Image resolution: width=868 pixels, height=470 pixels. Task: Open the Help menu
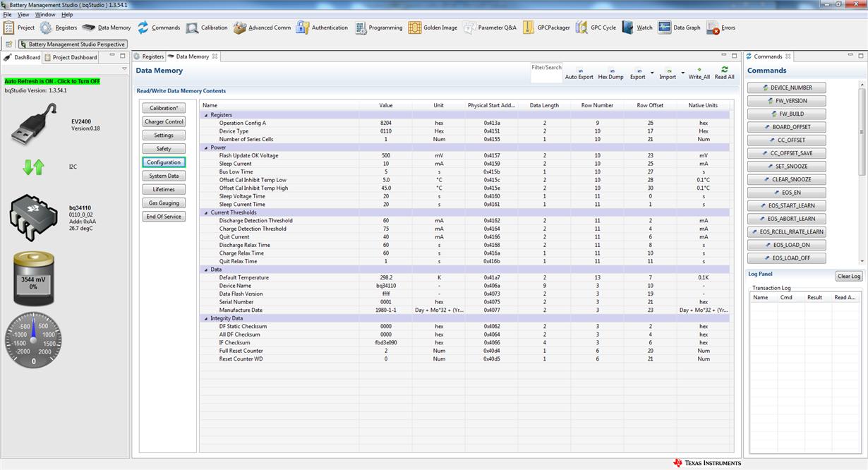(67, 14)
